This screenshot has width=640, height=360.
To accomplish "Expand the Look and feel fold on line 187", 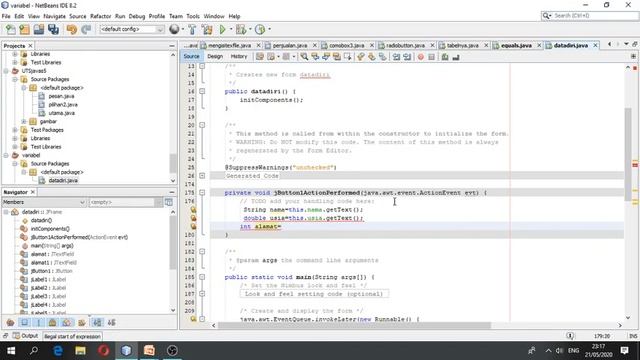I will (202, 294).
